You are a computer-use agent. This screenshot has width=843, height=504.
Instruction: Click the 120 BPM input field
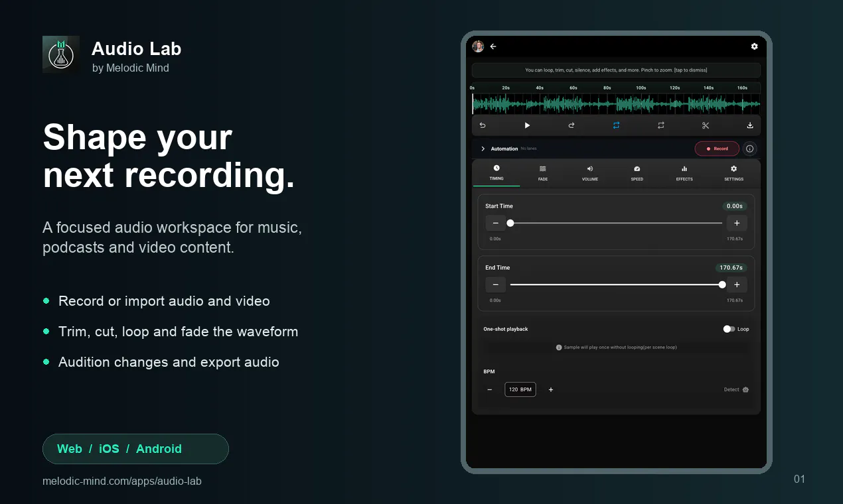click(x=520, y=389)
